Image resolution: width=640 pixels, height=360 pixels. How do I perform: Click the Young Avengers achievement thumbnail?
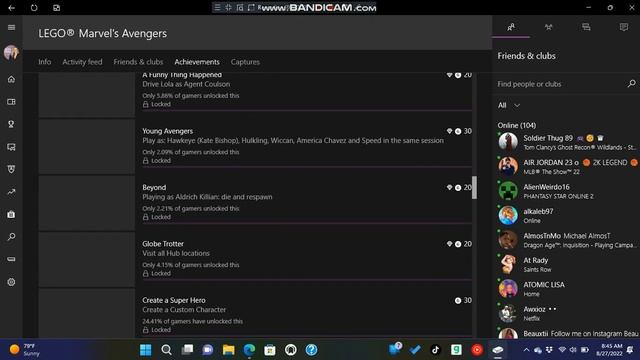[87, 147]
